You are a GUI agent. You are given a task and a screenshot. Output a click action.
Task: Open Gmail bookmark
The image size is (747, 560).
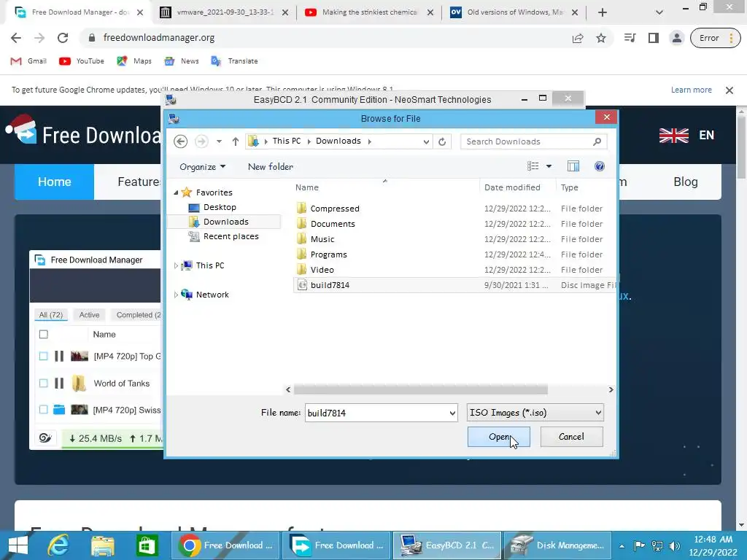click(28, 61)
